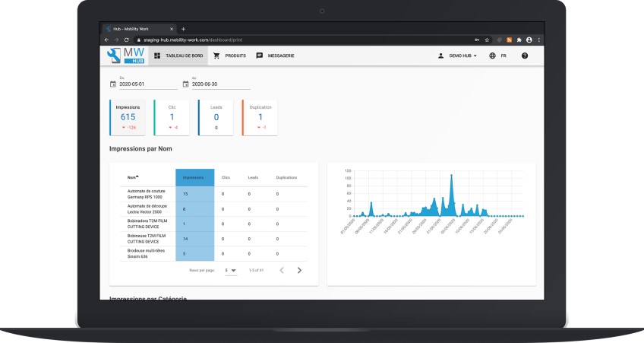
Task: Go back in the browser
Action: (106, 40)
